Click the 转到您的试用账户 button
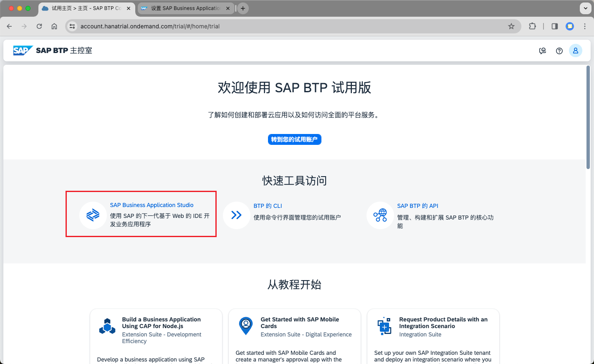The width and height of the screenshot is (594, 364). click(x=294, y=139)
